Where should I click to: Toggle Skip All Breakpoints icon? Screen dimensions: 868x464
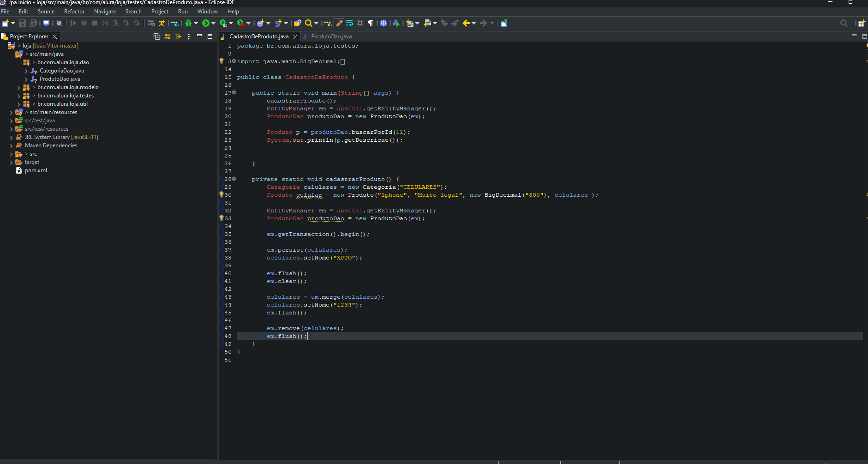pyautogui.click(x=59, y=23)
